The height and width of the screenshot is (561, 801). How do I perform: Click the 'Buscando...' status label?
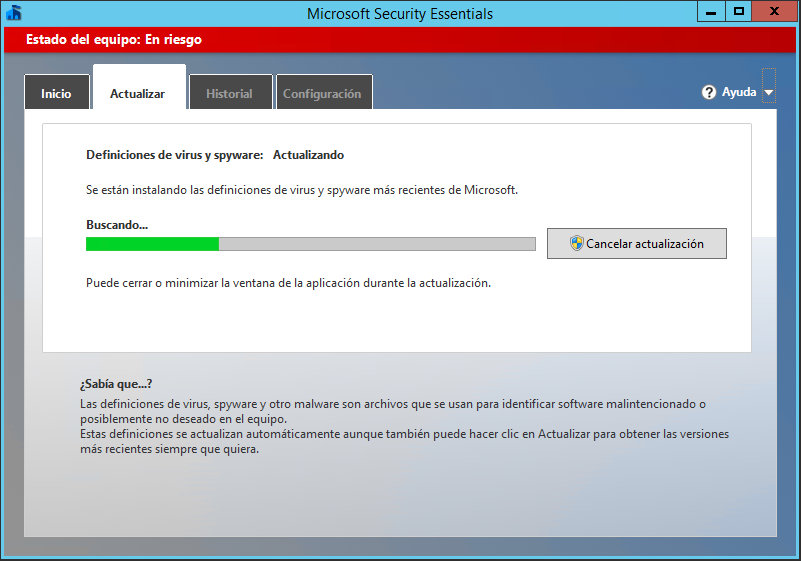click(x=116, y=225)
